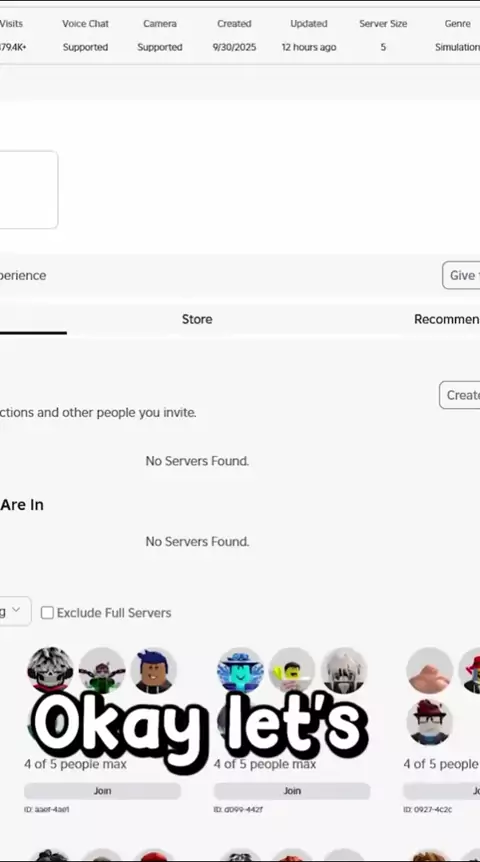Open the bald avatar in the third server

(429, 670)
